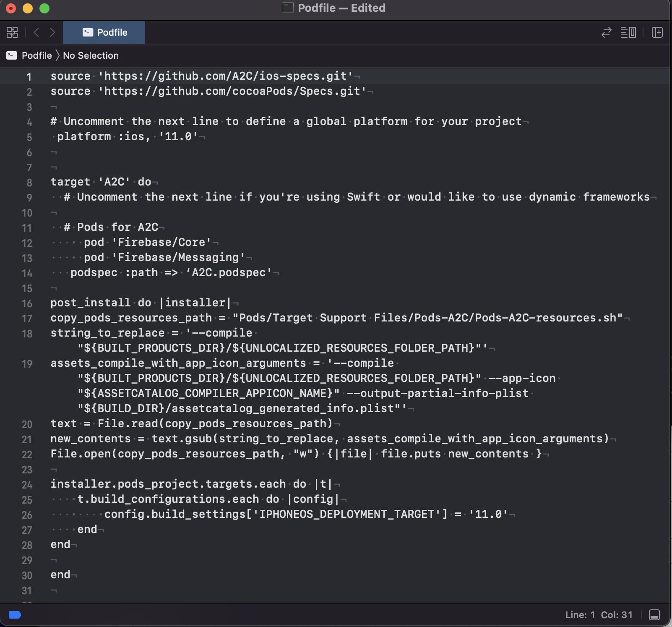Open the adjust editor options icon
Screen dimensions: 672x627
(628, 32)
